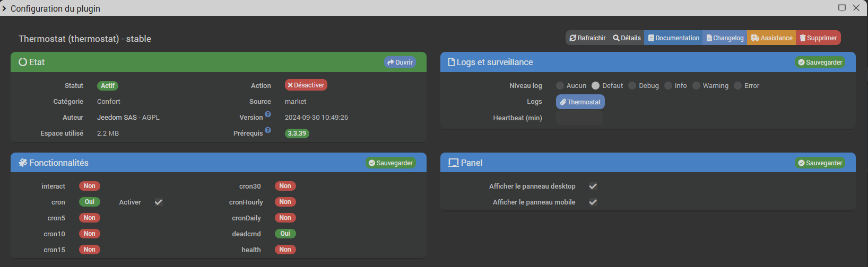Click the Etat panel circle icon
The image size is (868, 267).
click(23, 62)
